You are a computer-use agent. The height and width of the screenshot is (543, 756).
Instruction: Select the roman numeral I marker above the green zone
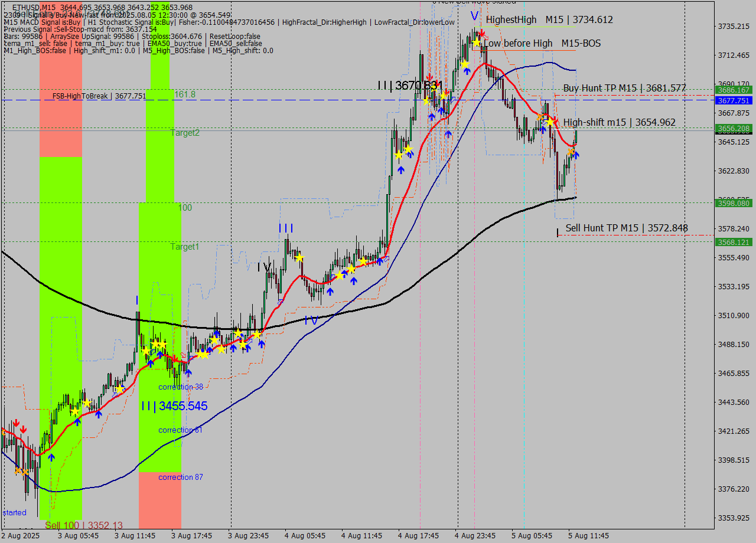coord(137,300)
